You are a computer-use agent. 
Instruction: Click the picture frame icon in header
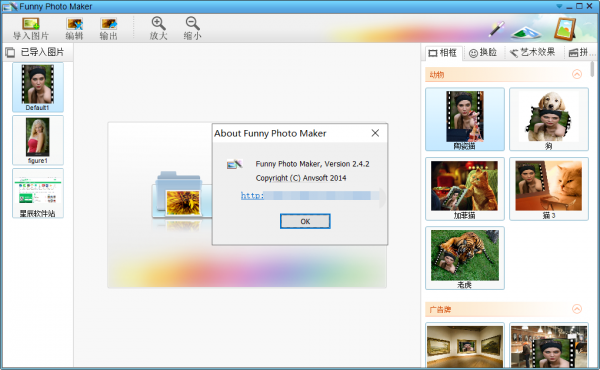click(565, 29)
